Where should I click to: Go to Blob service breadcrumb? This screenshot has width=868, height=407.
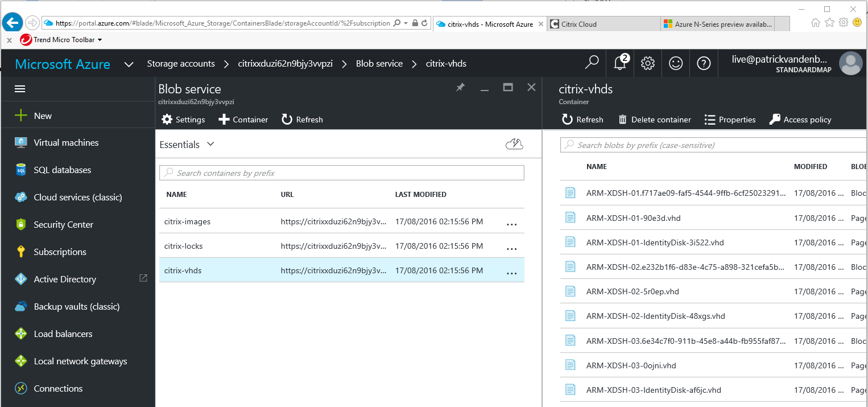click(x=379, y=64)
